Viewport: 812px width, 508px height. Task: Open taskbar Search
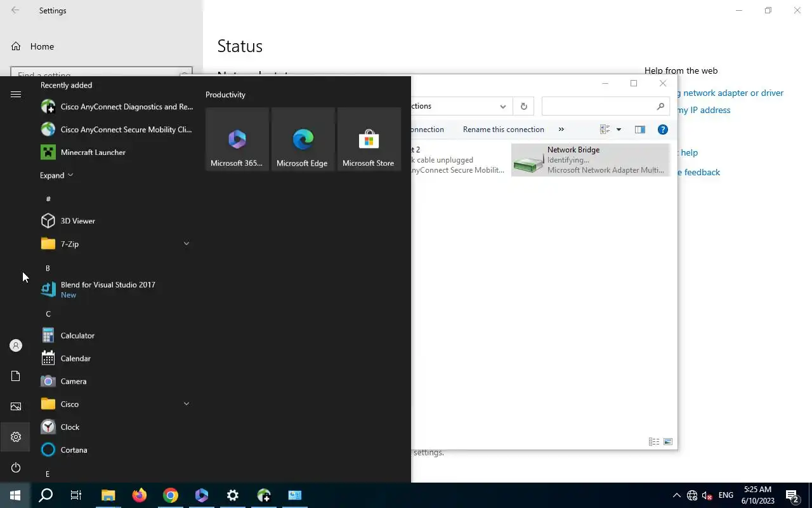pyautogui.click(x=46, y=495)
